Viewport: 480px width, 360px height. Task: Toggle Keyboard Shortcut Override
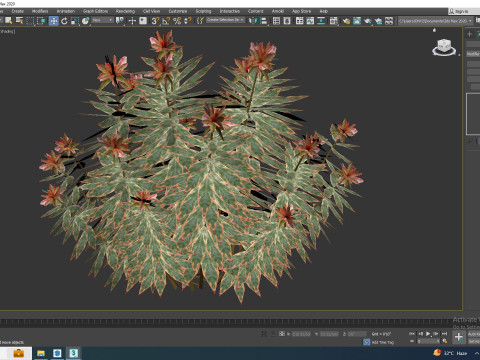(x=143, y=21)
